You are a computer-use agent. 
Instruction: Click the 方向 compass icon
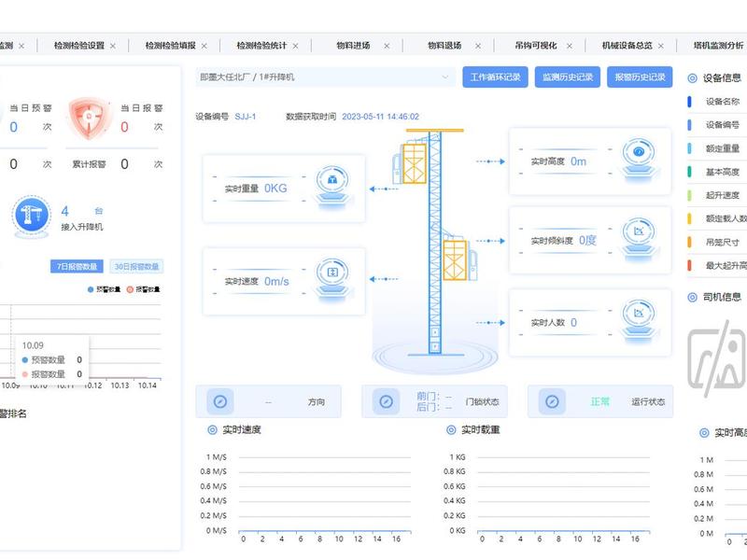pyautogui.click(x=220, y=402)
